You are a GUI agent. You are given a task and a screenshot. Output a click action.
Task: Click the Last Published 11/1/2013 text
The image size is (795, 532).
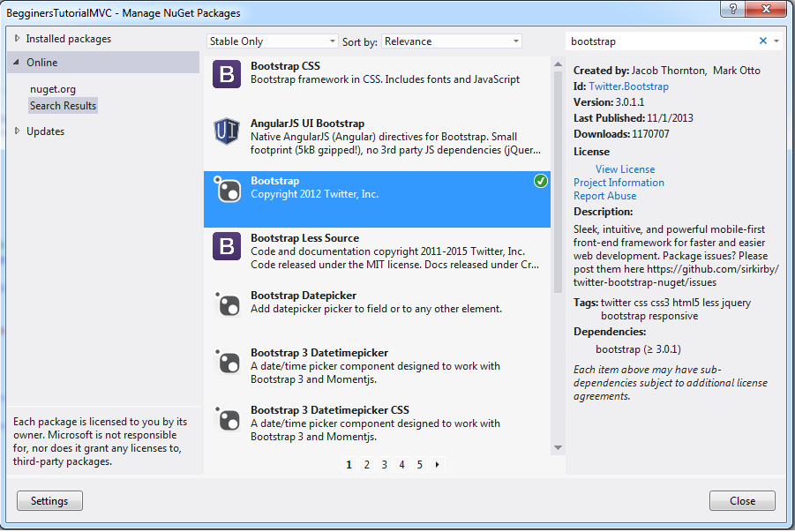tap(634, 117)
